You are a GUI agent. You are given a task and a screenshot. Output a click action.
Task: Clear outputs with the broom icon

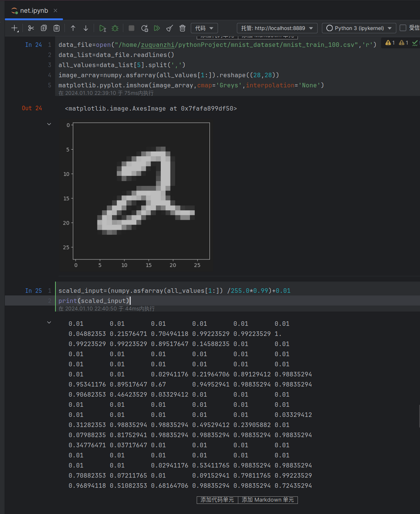pos(170,28)
